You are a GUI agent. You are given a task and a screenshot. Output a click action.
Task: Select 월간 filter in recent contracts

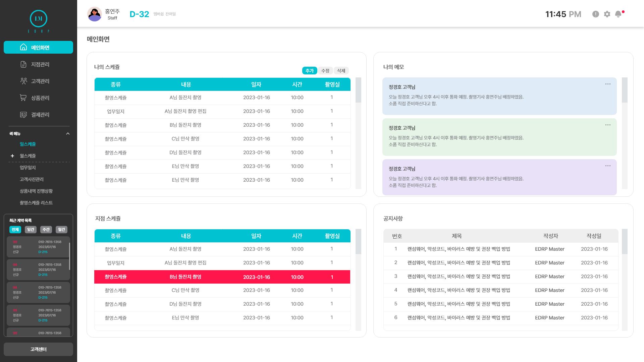[x=61, y=230]
